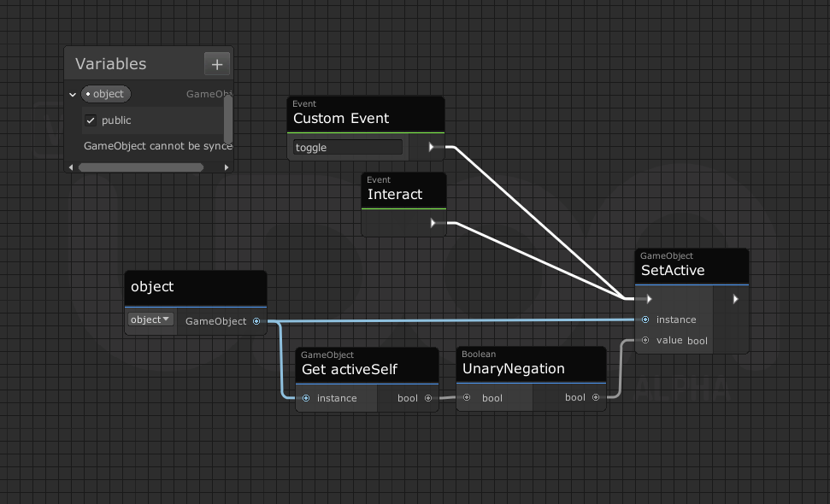Select the object node header
Image resolution: width=830 pixels, height=504 pixels.
pyautogui.click(x=196, y=288)
